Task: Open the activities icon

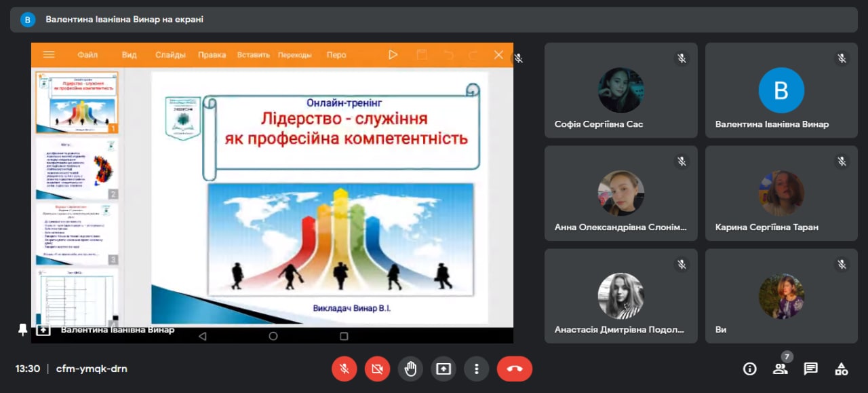Action: point(841,369)
